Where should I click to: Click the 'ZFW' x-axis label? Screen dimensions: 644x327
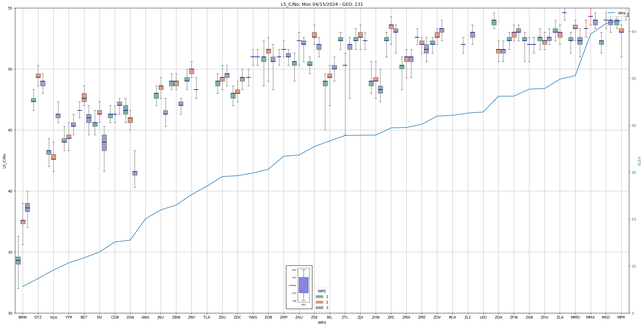(x=514, y=317)
